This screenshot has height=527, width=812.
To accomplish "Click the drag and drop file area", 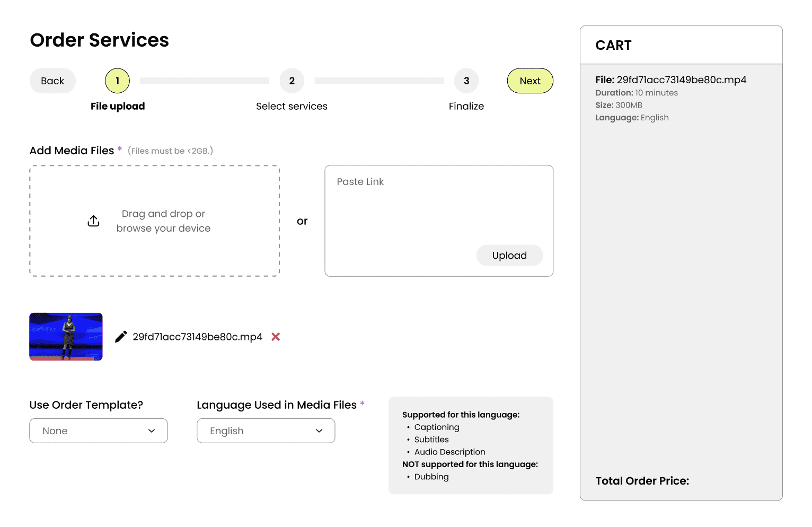I will (154, 221).
